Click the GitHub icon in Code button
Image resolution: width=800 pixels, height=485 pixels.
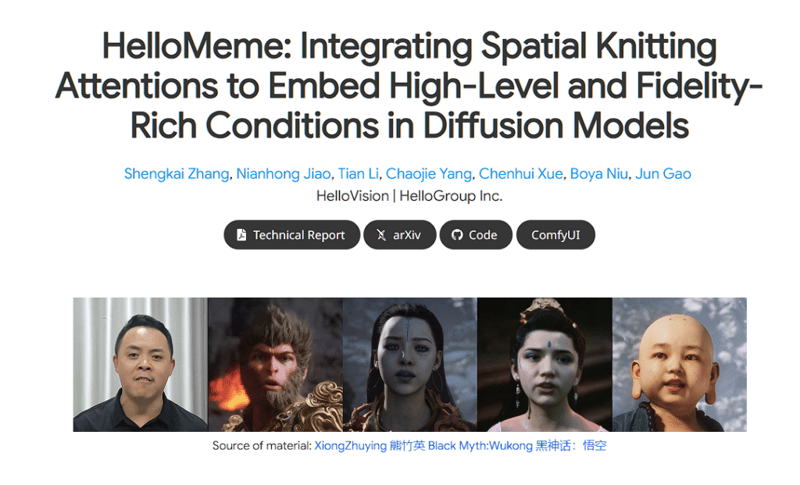coord(457,235)
